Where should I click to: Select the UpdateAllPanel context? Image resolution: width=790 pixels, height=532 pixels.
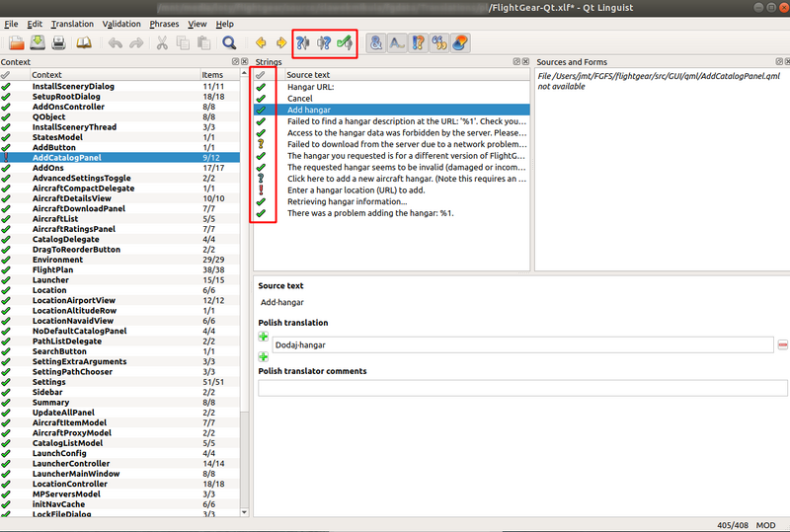(119, 413)
